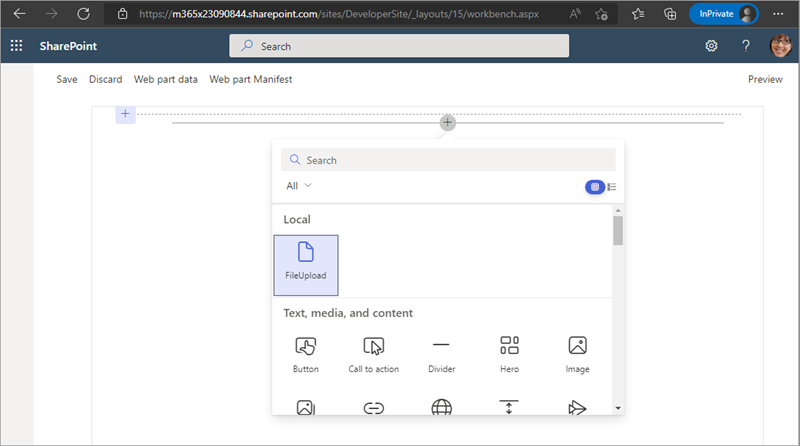The width and height of the screenshot is (800, 446).
Task: Open the read aloud icon
Action: pos(575,14)
